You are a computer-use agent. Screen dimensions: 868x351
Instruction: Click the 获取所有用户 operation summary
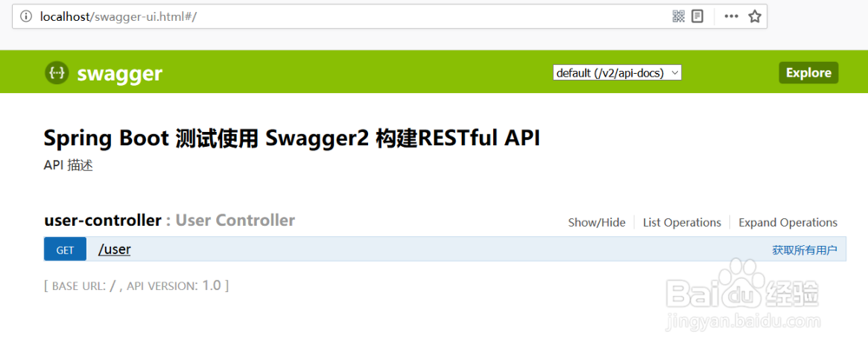805,250
